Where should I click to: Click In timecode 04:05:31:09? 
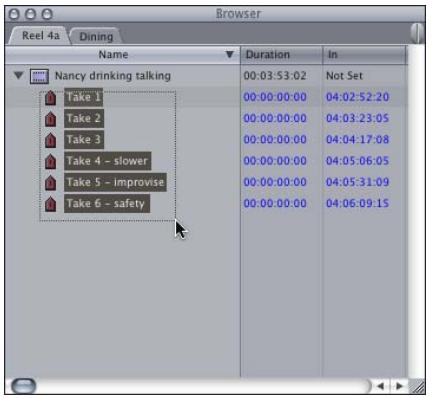[357, 182]
